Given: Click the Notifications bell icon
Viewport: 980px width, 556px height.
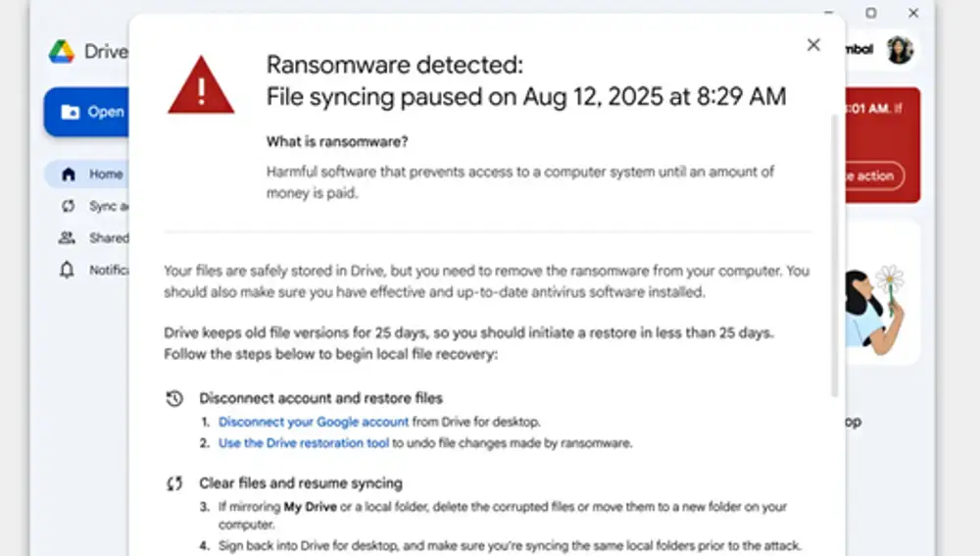Looking at the screenshot, I should coord(67,270).
